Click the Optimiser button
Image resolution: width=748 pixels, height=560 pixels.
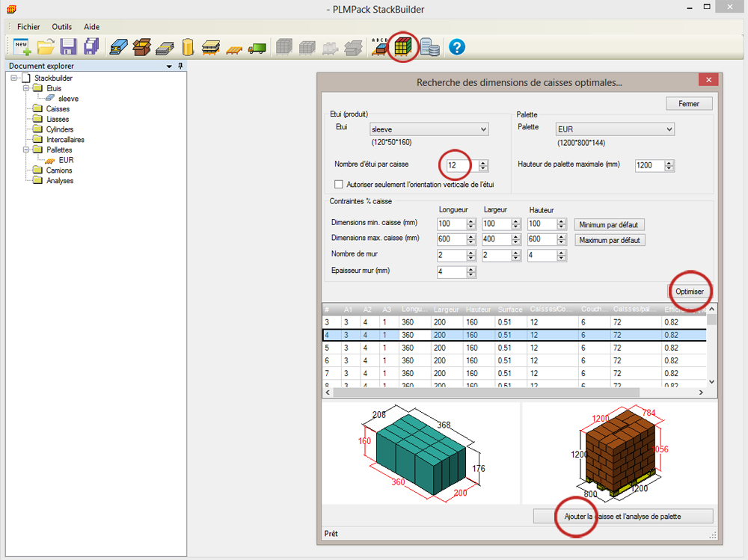pos(690,292)
